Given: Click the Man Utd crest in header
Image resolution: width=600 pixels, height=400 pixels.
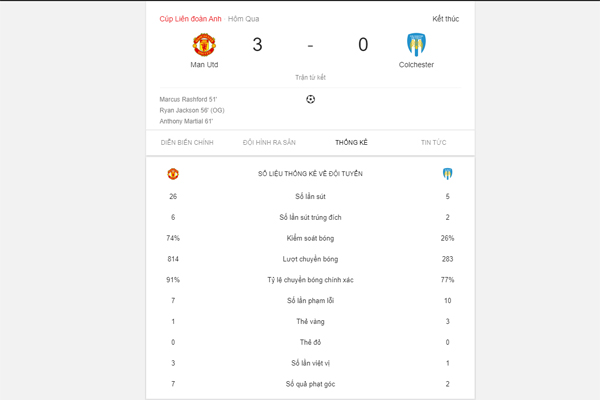Looking at the screenshot, I should 204,44.
